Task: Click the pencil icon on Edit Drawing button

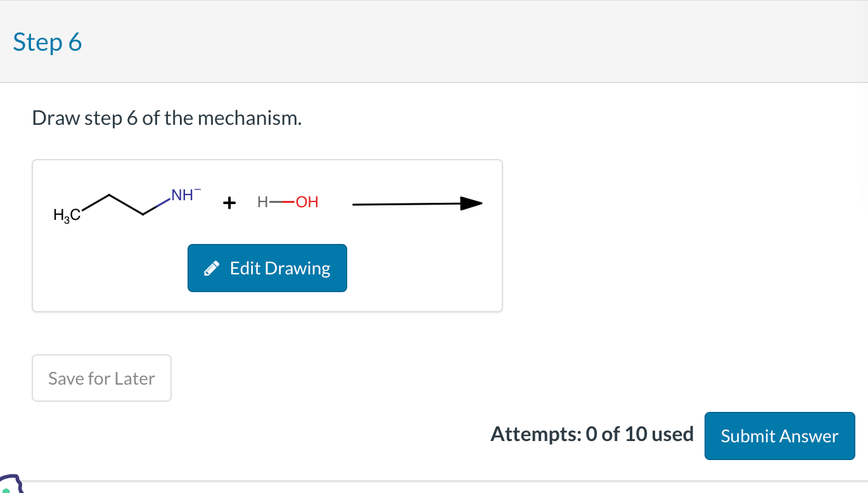Action: pos(213,267)
